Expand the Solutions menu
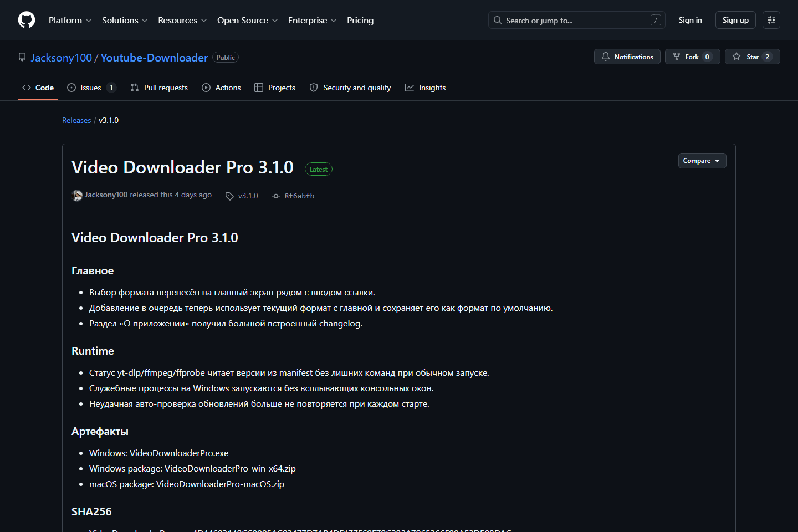The image size is (798, 532). point(125,20)
